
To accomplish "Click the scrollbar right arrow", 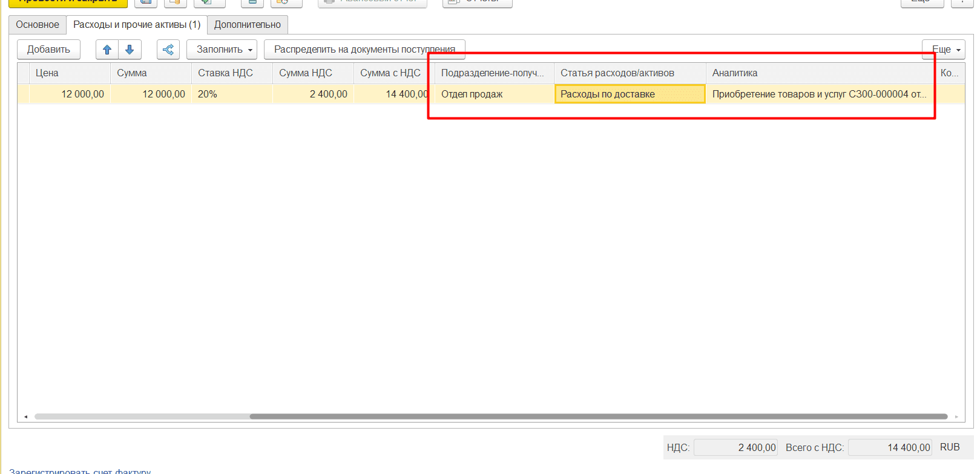I will tap(956, 416).
